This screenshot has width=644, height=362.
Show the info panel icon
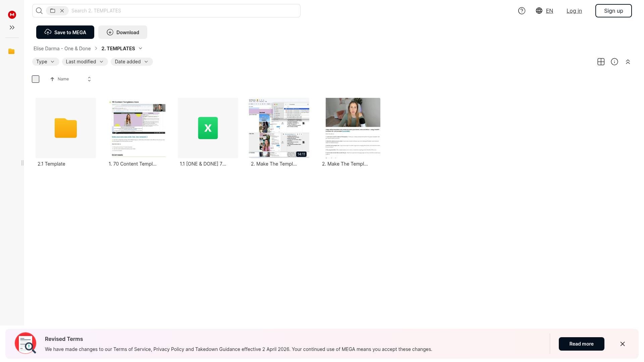(x=614, y=62)
